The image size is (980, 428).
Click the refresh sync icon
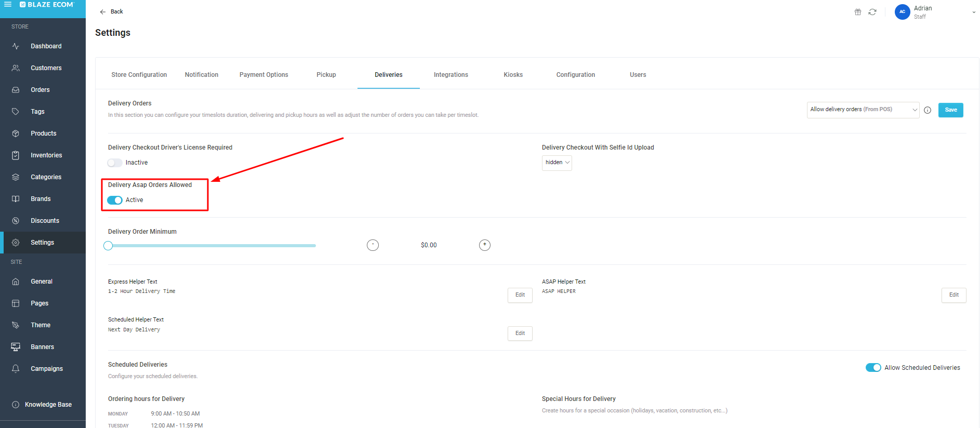point(872,12)
